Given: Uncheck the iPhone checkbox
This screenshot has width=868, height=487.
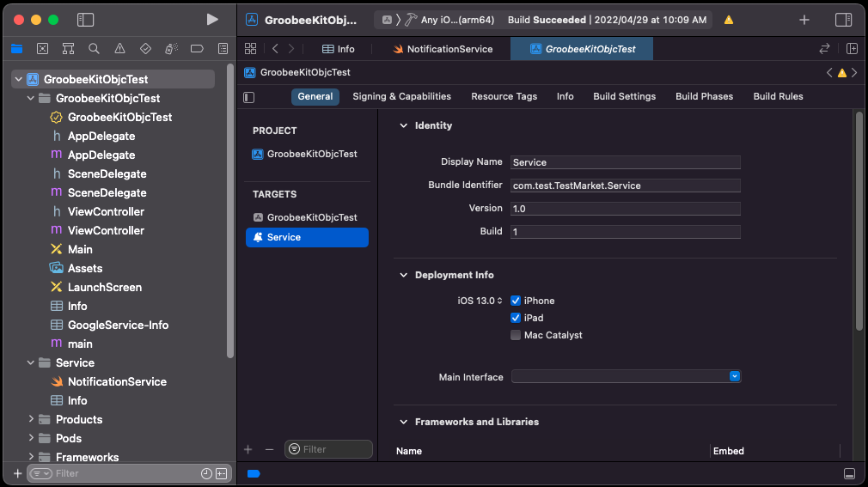Looking at the screenshot, I should click(x=516, y=301).
